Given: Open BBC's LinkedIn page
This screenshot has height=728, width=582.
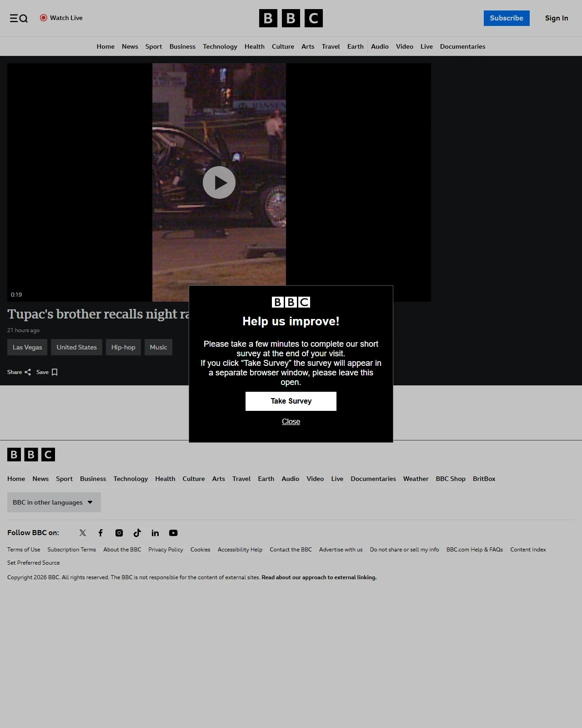Looking at the screenshot, I should 155,533.
